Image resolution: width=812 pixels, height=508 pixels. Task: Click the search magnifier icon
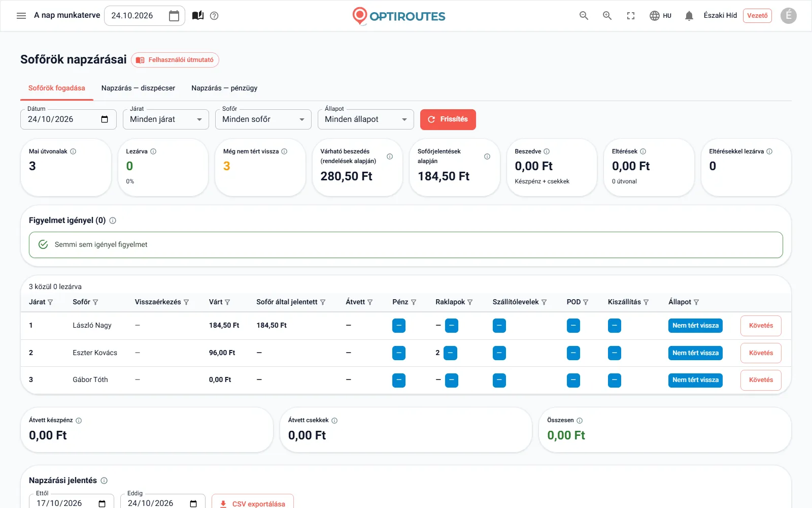[584, 16]
